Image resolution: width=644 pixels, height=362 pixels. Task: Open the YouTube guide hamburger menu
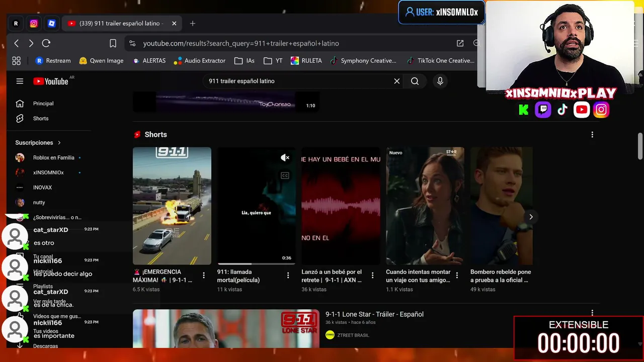20,81
